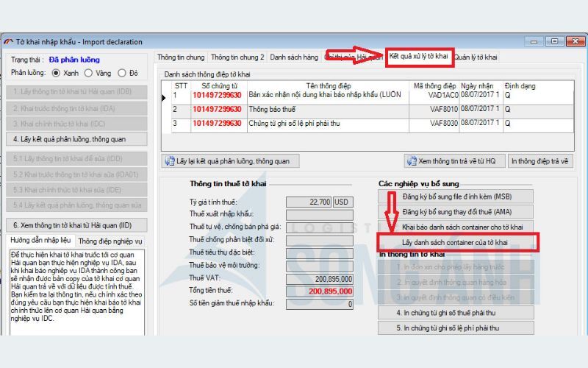Select the Xanh radio button
Image resolution: width=588 pixels, height=368 pixels.
coord(56,73)
